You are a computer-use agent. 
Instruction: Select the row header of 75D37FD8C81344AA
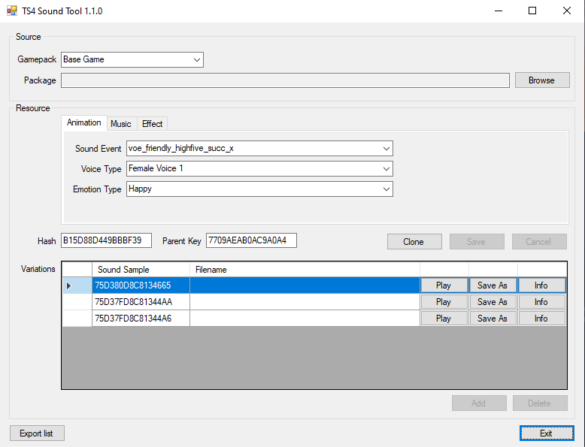pyautogui.click(x=77, y=302)
